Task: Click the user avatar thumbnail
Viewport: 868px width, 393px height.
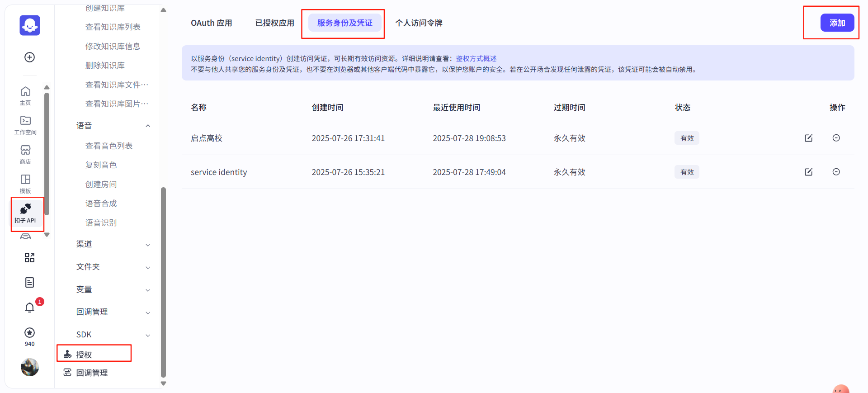Action: tap(29, 367)
